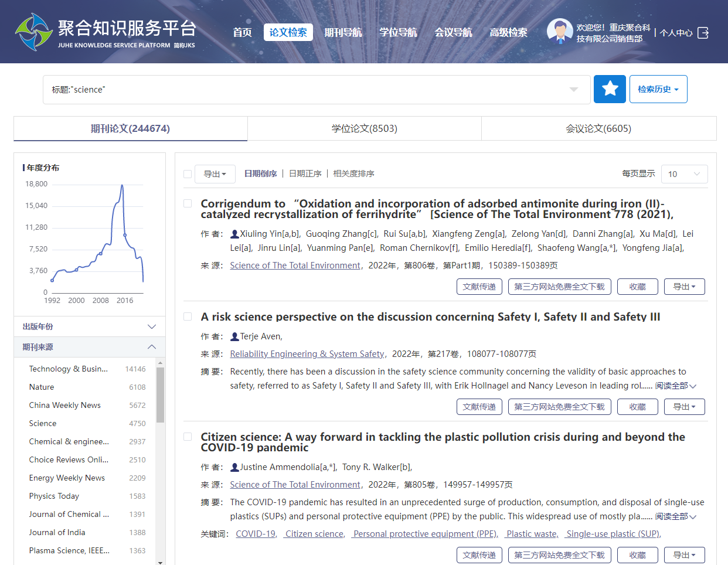728x565 pixels.
Task: Click 文献传递 for the Corrigendum article
Action: point(479,287)
